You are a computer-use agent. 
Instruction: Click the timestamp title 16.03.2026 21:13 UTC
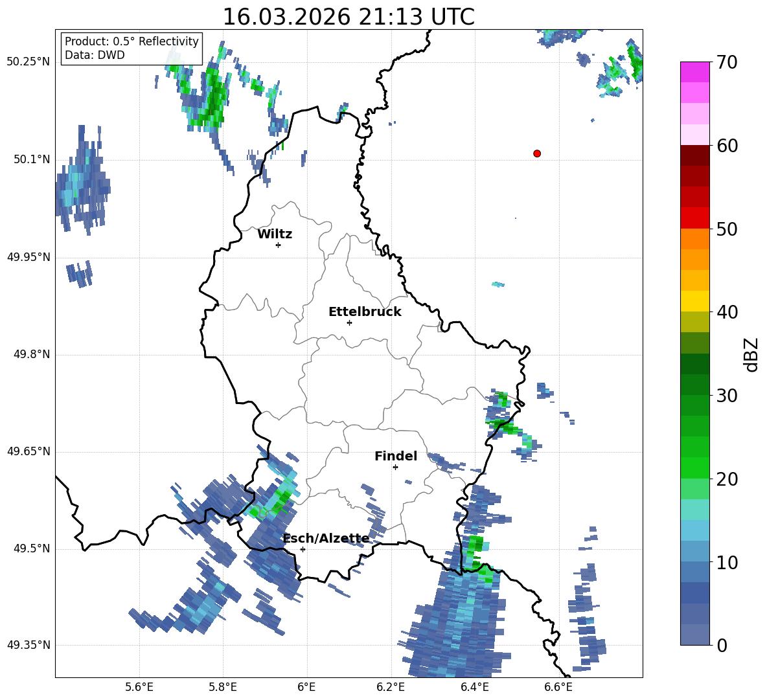(349, 17)
